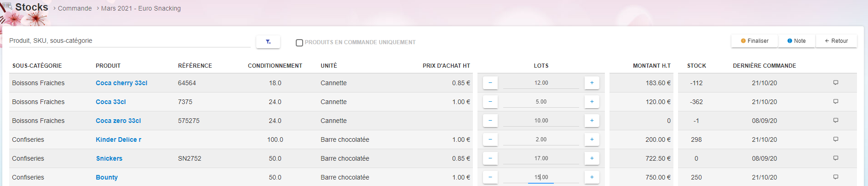Select 'Mars 2021 - Euro Snacking' breadcrumb
This screenshot has width=868, height=186.
tap(141, 8)
